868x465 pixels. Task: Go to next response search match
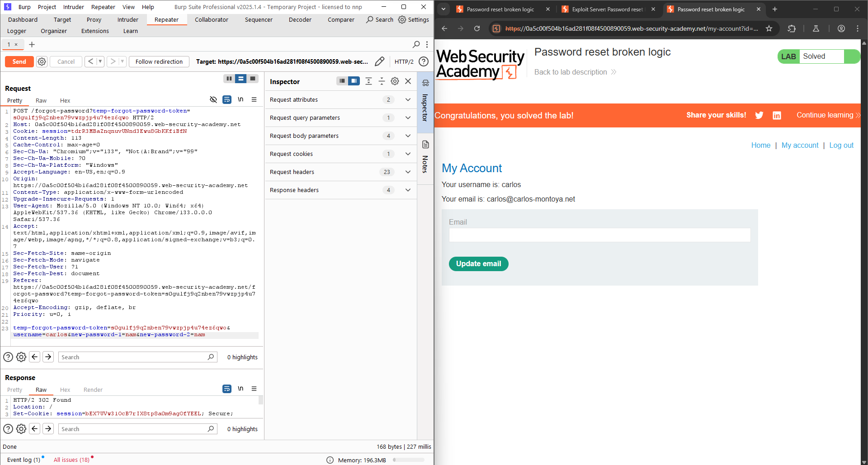point(48,429)
